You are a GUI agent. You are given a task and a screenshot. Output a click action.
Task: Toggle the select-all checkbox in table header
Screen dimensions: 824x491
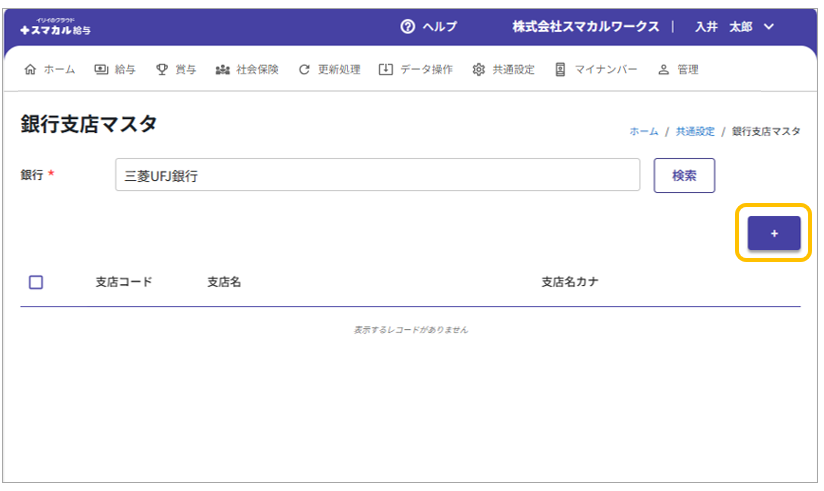[36, 282]
